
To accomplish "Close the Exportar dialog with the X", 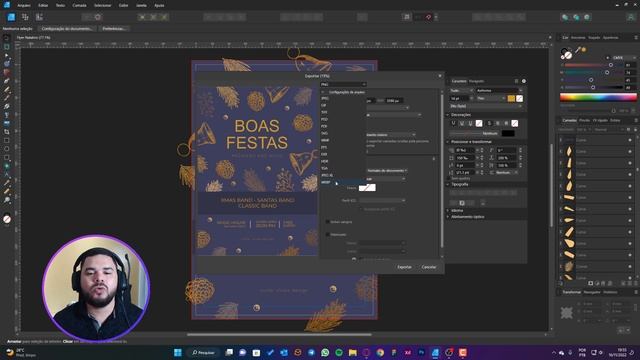I will tap(440, 76).
